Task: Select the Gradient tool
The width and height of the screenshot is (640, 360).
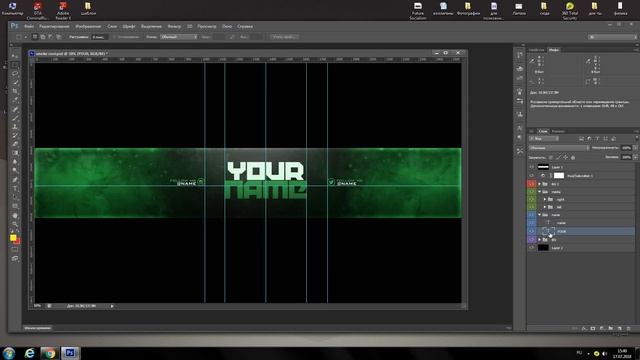Action: tap(15, 153)
